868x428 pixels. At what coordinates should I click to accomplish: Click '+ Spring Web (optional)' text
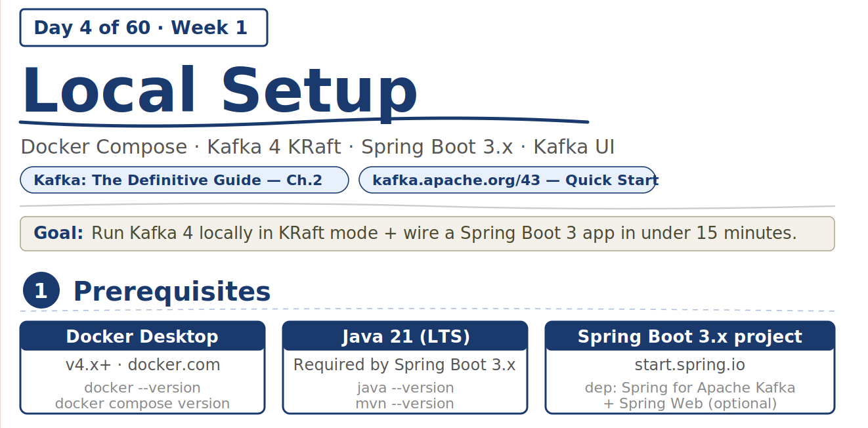coord(690,403)
